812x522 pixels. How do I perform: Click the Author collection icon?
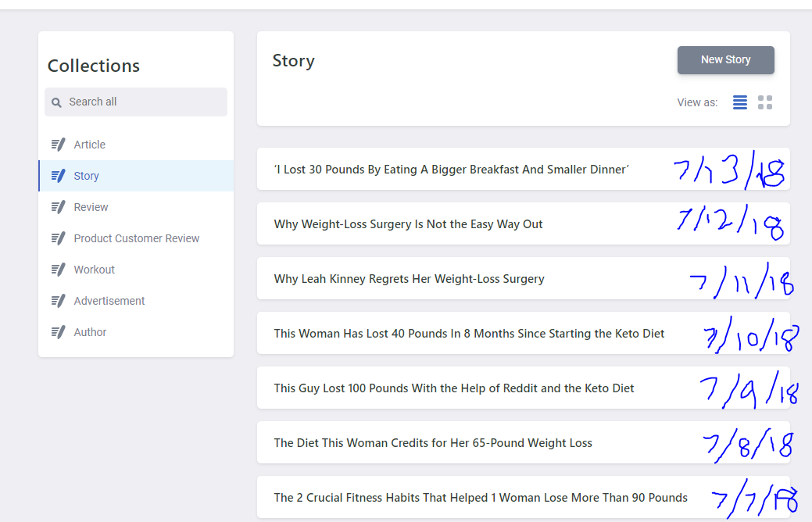58,331
